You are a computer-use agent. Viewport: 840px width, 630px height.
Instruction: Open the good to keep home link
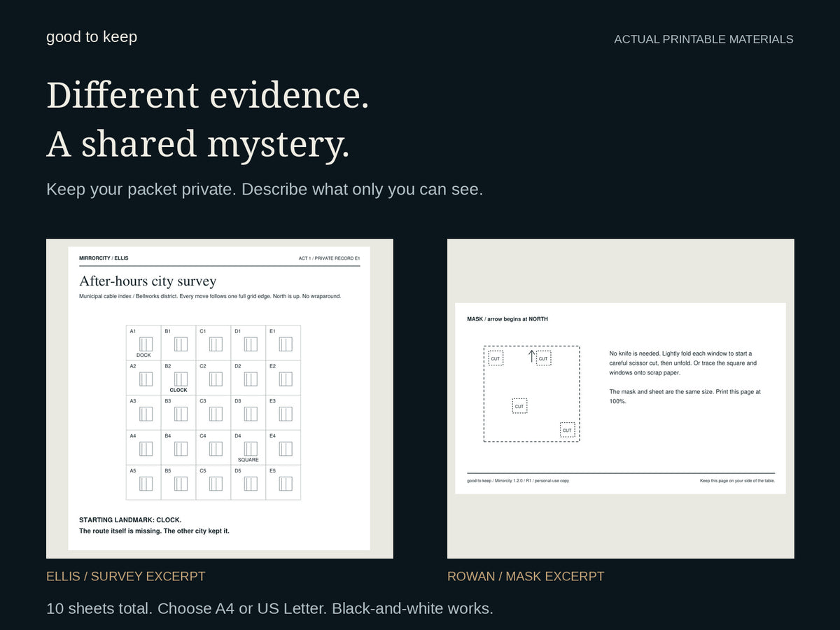point(92,37)
